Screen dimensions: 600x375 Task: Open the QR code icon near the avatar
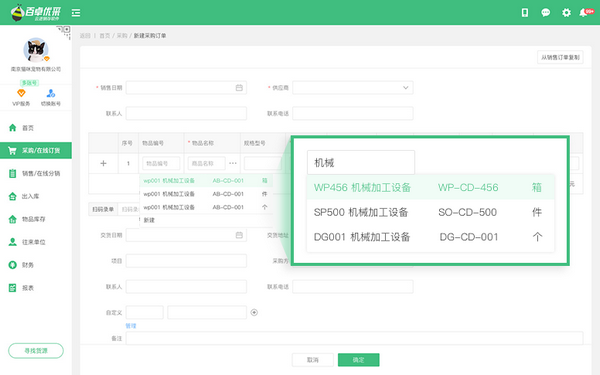pyautogui.click(x=65, y=31)
